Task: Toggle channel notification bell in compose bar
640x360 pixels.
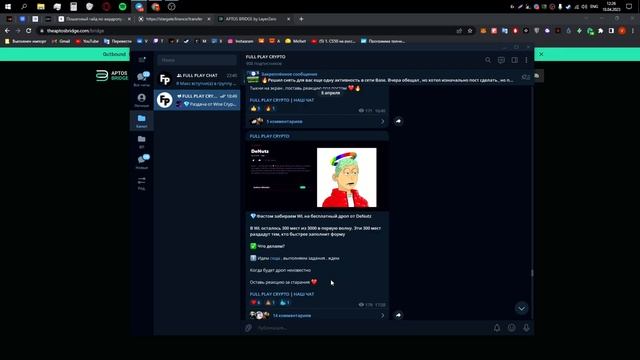Action: coord(497,328)
